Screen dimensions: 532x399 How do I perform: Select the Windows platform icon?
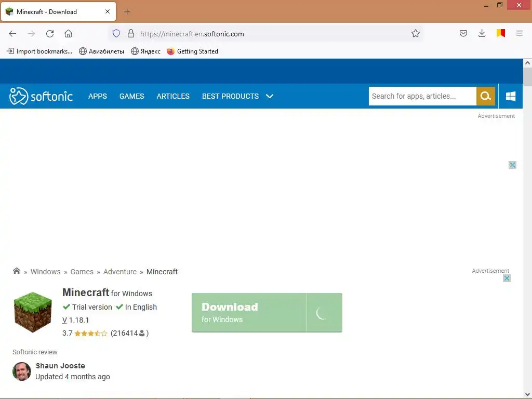(510, 96)
